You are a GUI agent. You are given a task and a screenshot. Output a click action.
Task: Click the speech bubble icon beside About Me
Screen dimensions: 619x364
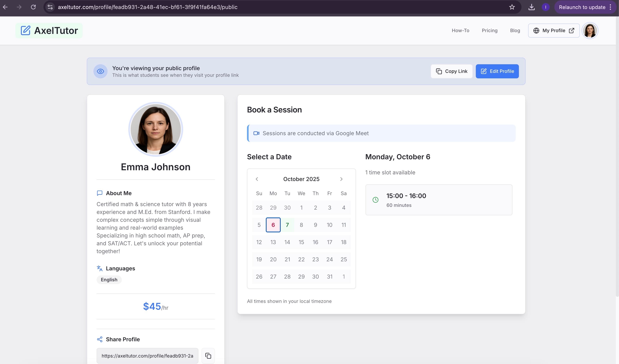click(x=99, y=193)
